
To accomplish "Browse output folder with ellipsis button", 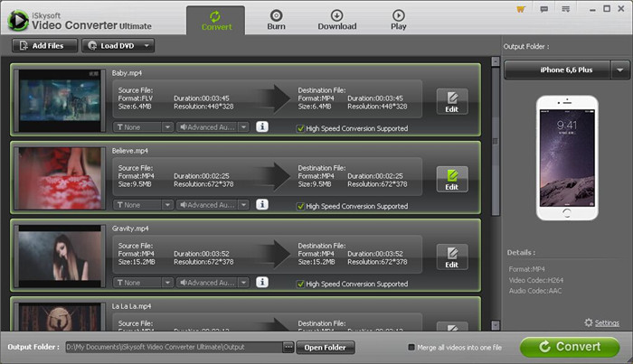I will (288, 347).
